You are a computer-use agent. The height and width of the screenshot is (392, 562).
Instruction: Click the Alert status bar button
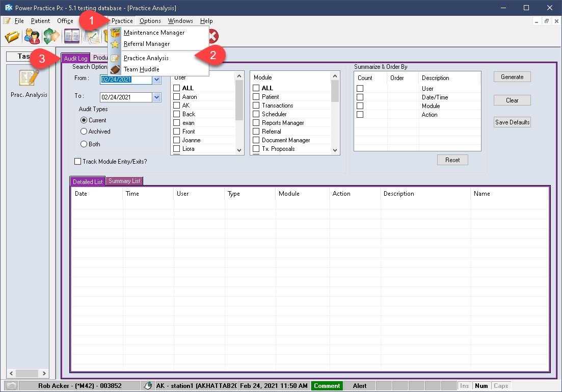pyautogui.click(x=360, y=386)
